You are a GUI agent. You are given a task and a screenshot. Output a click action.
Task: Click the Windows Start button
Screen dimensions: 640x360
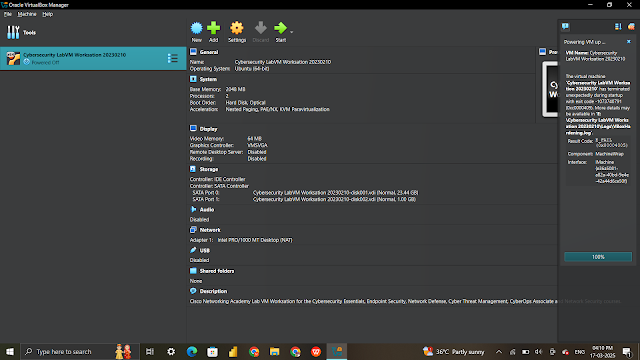[10, 351]
